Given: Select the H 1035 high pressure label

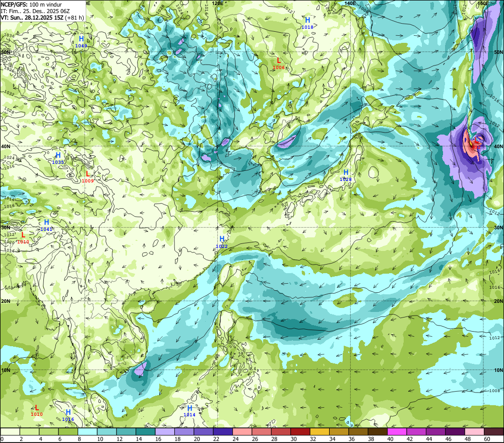Looking at the screenshot, I should point(58,158).
